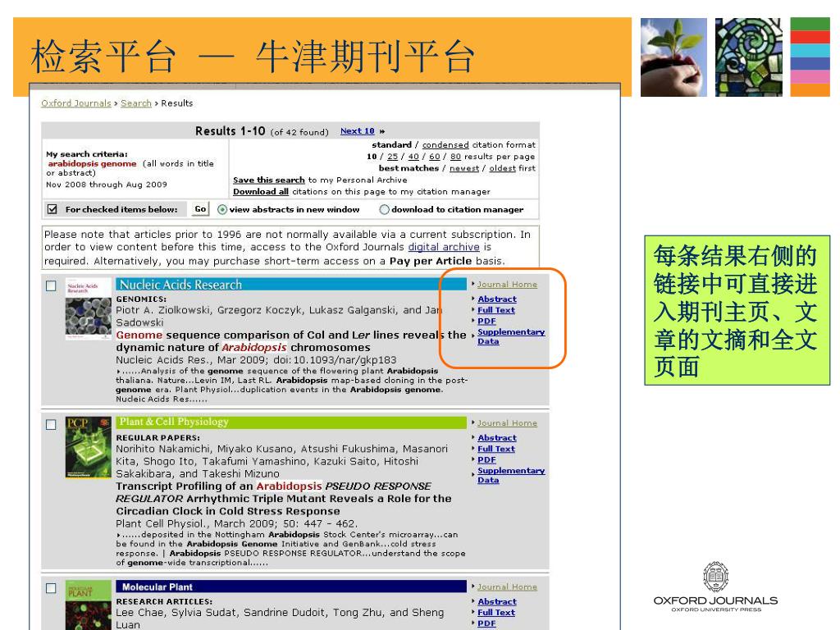Select 'download to citation manager' radio
The width and height of the screenshot is (840, 630).
(384, 209)
